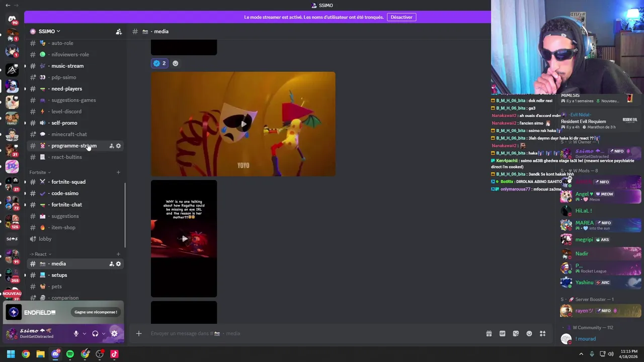
Task: Open channel settings gear for programme-stream
Action: 118,146
